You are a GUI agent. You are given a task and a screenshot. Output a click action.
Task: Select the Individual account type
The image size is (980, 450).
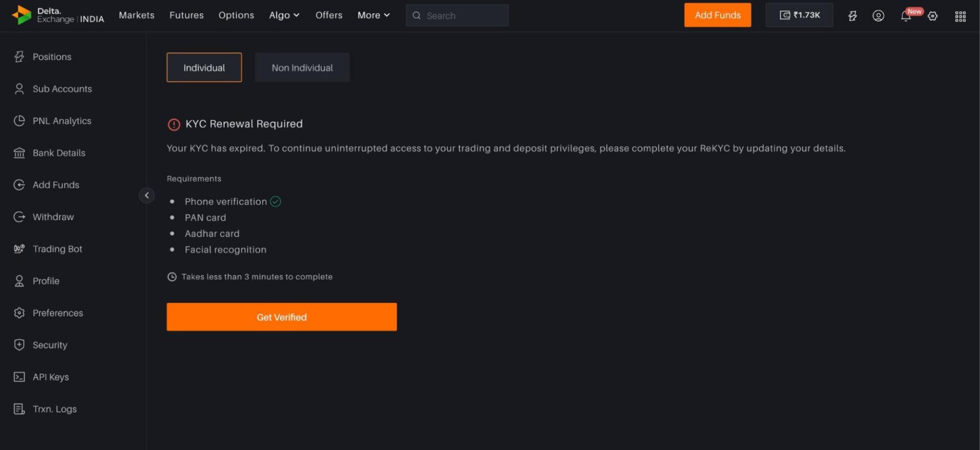(204, 67)
